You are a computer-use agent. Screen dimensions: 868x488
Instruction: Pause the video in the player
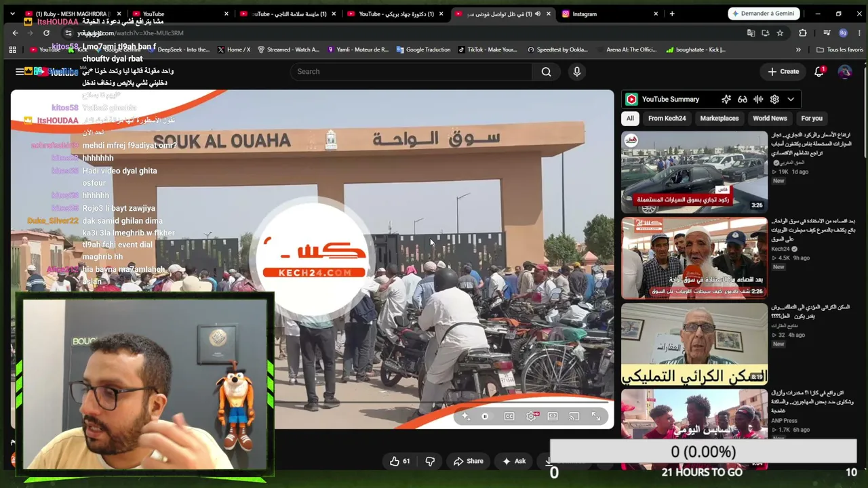[x=485, y=416]
